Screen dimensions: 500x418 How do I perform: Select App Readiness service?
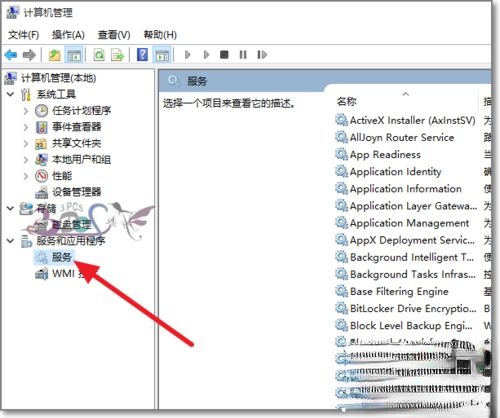[x=385, y=155]
